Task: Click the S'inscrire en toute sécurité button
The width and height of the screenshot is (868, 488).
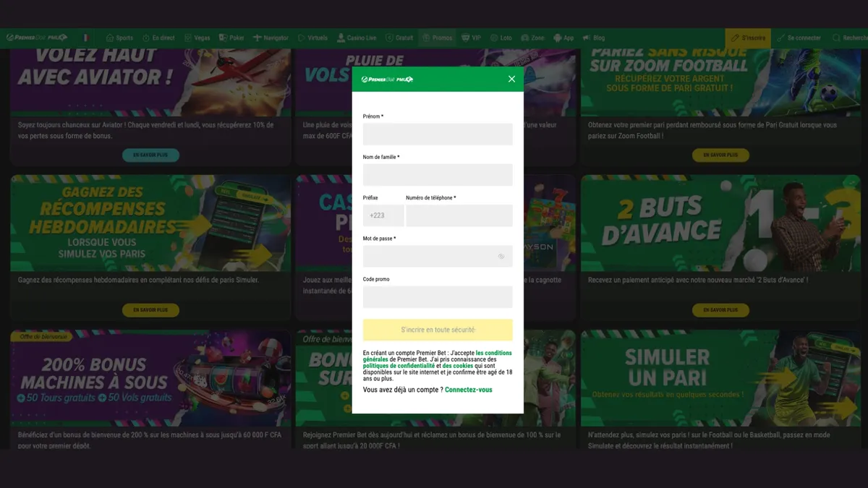Action: pyautogui.click(x=438, y=330)
